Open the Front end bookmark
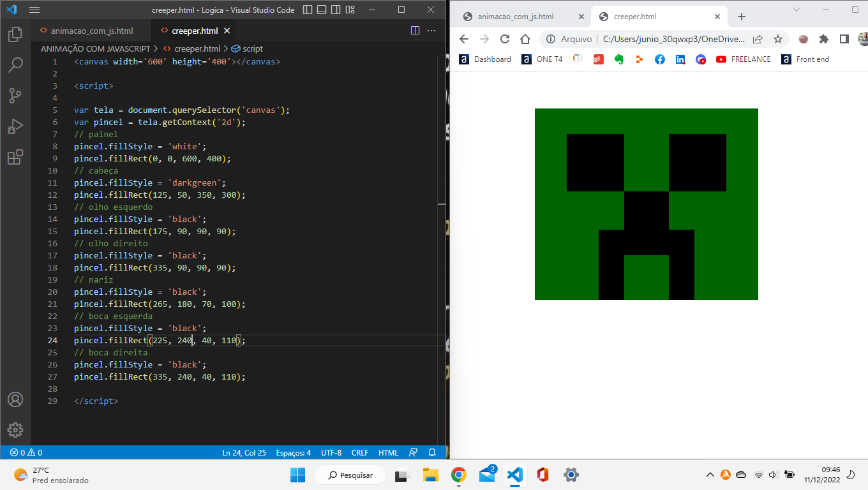This screenshot has width=868, height=490. [806, 59]
